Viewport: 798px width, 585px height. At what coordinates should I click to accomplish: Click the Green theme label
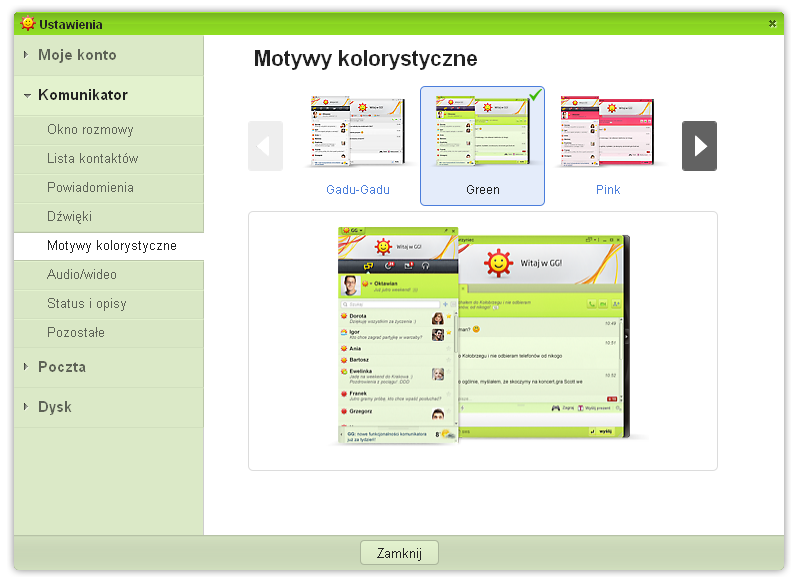pos(482,190)
